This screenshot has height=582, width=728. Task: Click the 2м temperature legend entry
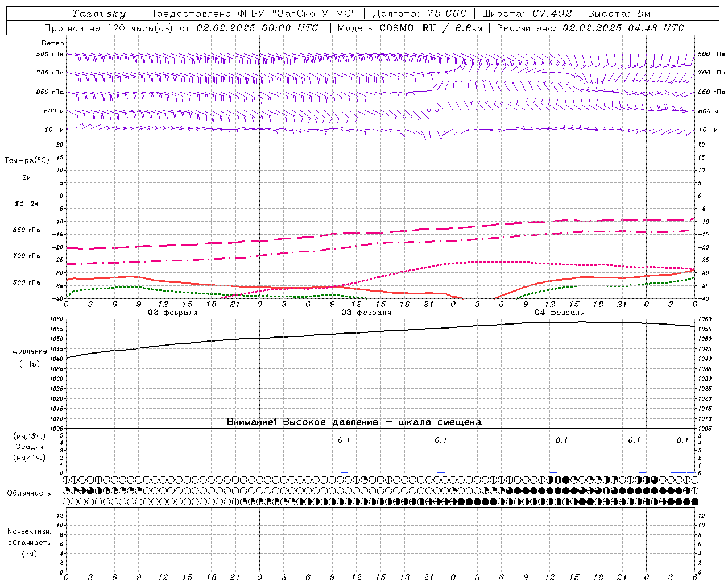click(x=27, y=178)
